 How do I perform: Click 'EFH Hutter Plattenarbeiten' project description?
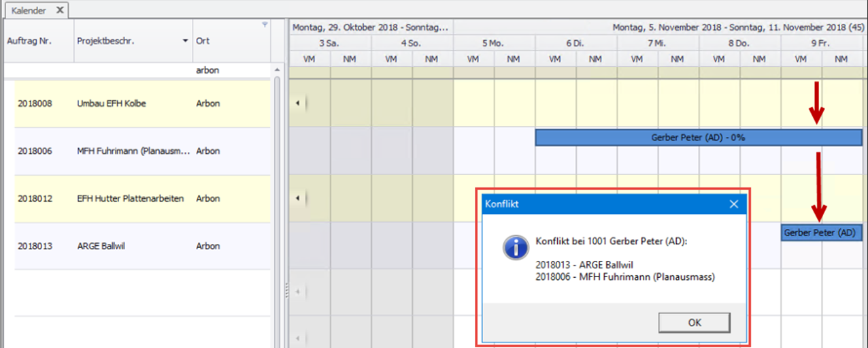click(131, 199)
